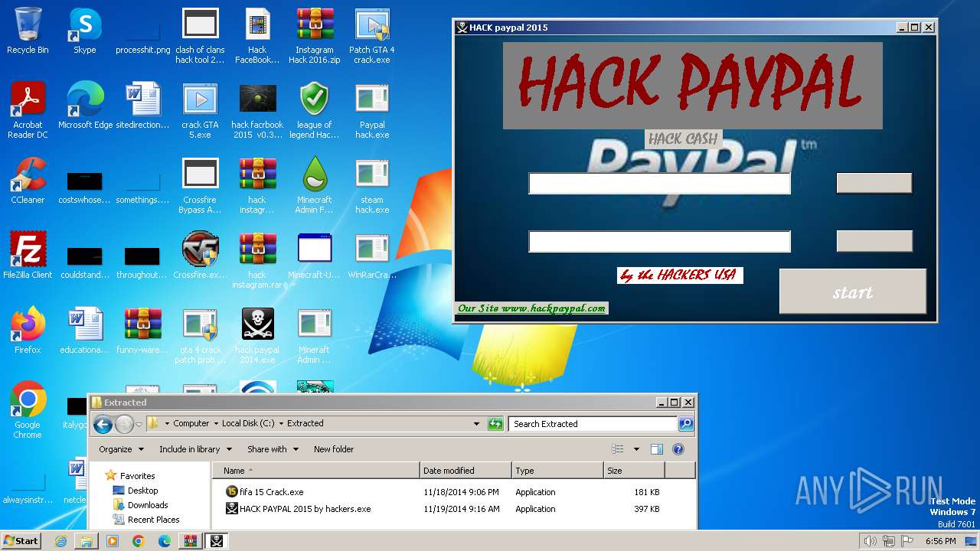The width and height of the screenshot is (980, 551).
Task: Click the Refresh button in Explorer address bar
Action: pos(495,423)
